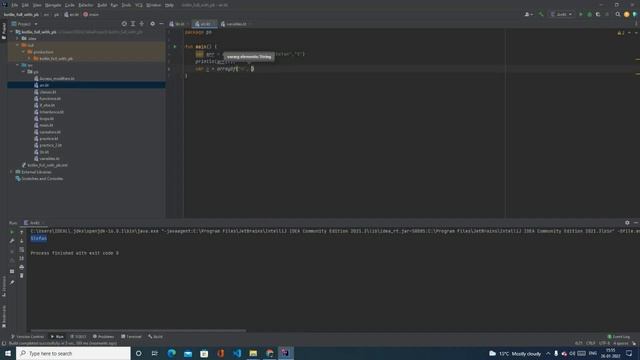Viewport: 640px width, 360px height.
Task: Open the VCS menu
Action: [138, 5]
